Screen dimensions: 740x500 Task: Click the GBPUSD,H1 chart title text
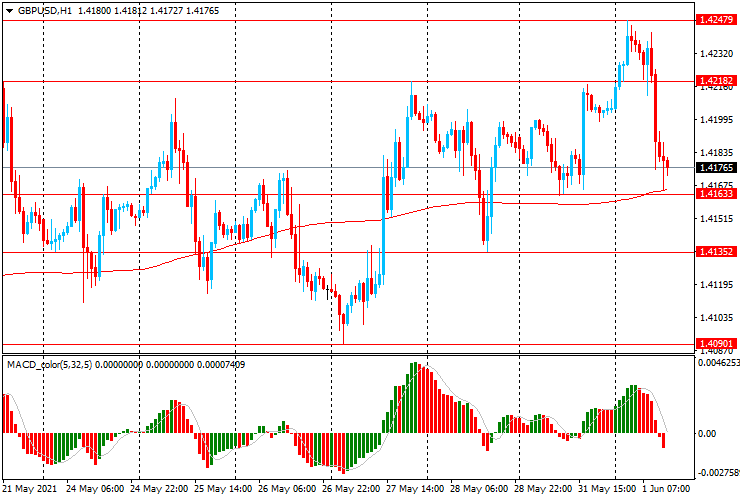pos(45,11)
